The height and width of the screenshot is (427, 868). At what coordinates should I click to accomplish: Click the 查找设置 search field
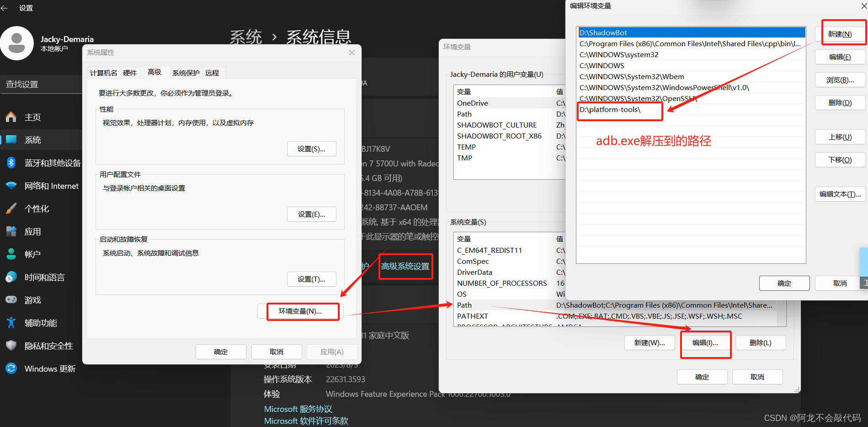[x=41, y=84]
